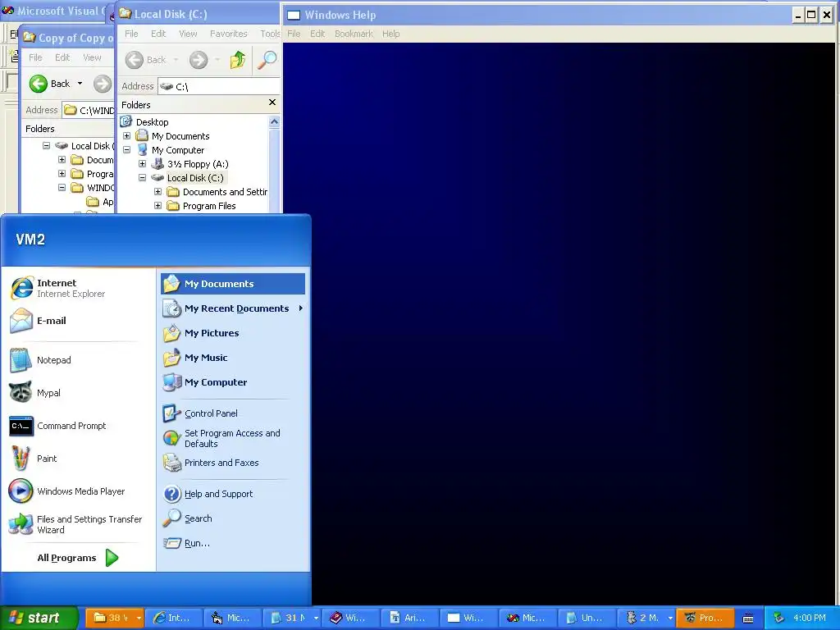840x630 pixels.
Task: Open My Music in the Start menu
Action: click(x=232, y=358)
